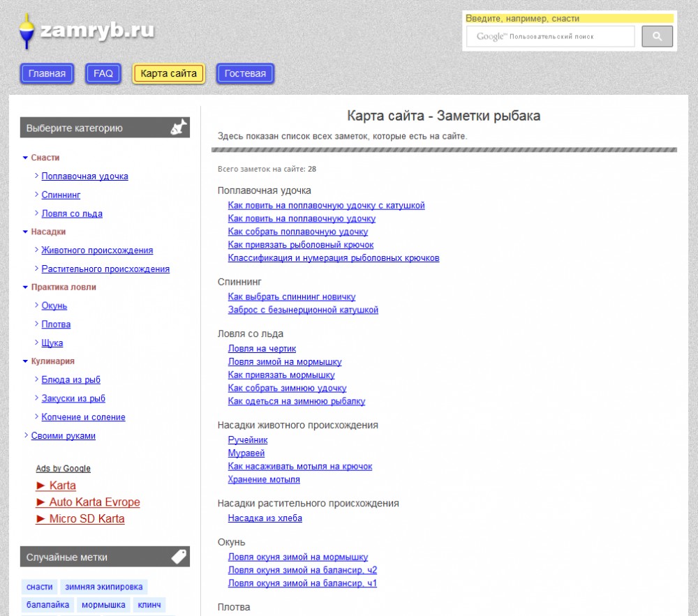Select the Карта сайта menu button
Screen dimensions: 698x616
tap(168, 73)
